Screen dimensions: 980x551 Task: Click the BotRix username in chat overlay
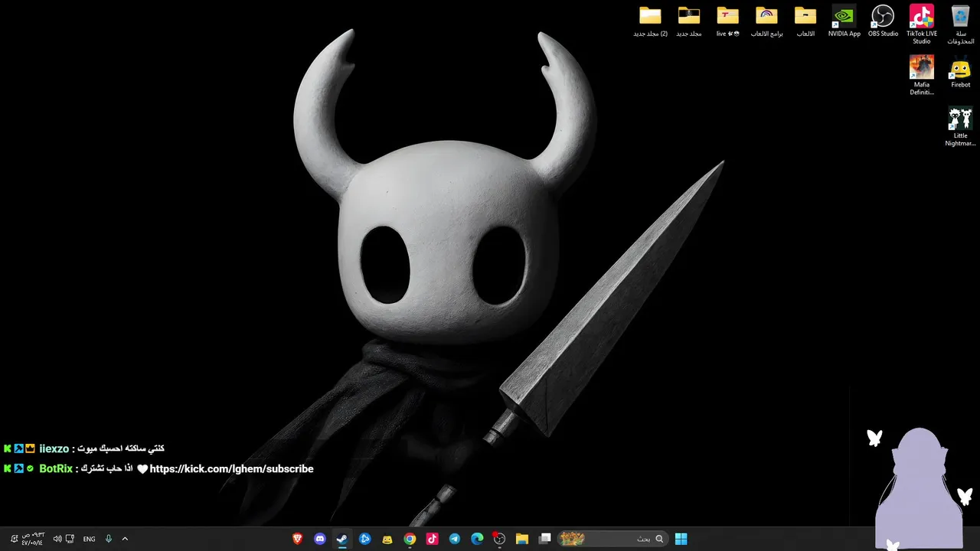click(56, 468)
